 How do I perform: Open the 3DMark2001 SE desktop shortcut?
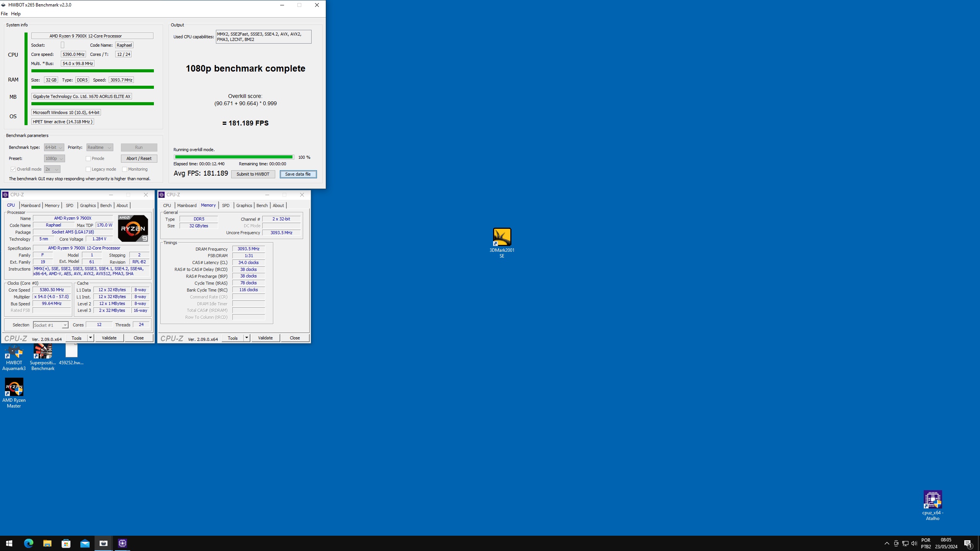[x=501, y=243]
